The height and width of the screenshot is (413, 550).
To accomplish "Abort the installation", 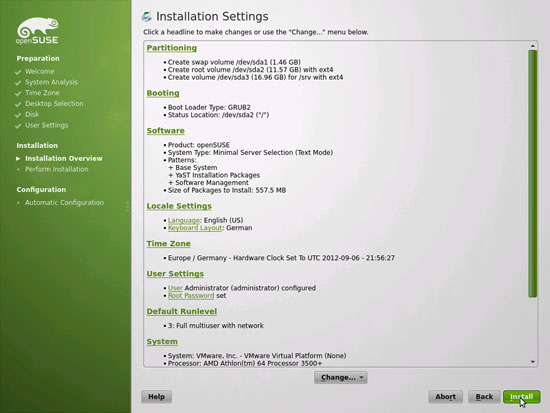I will (x=445, y=397).
